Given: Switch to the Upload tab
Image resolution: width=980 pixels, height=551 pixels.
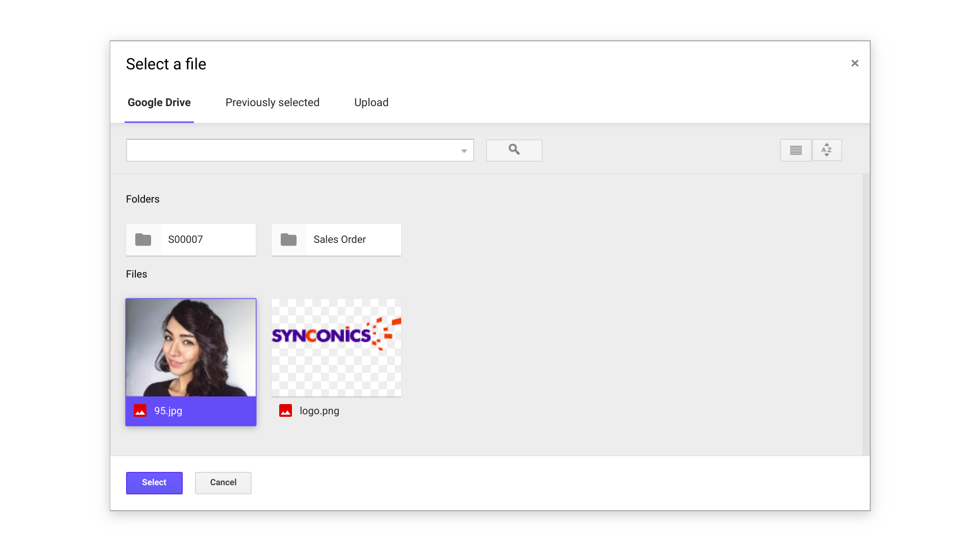Looking at the screenshot, I should tap(371, 103).
